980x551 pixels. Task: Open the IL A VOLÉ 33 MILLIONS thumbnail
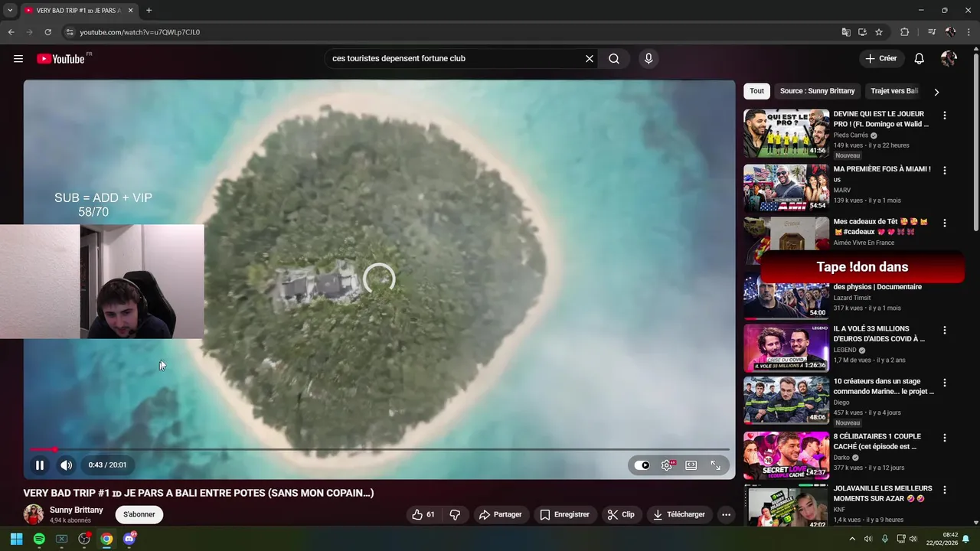pos(786,348)
